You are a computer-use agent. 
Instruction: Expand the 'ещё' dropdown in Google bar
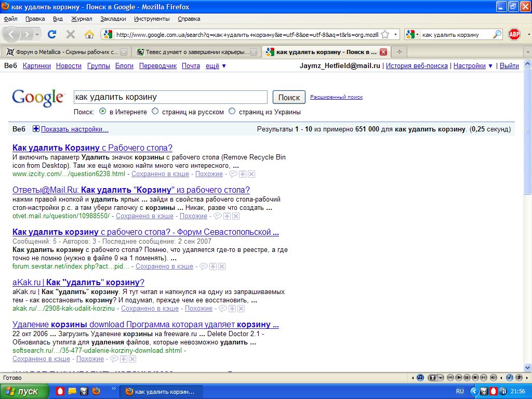pos(216,66)
